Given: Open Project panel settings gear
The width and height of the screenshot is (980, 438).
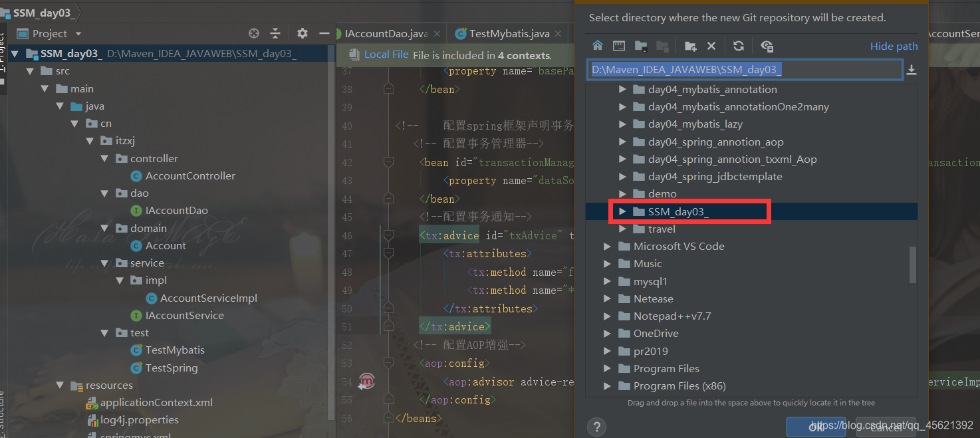Looking at the screenshot, I should (x=303, y=33).
